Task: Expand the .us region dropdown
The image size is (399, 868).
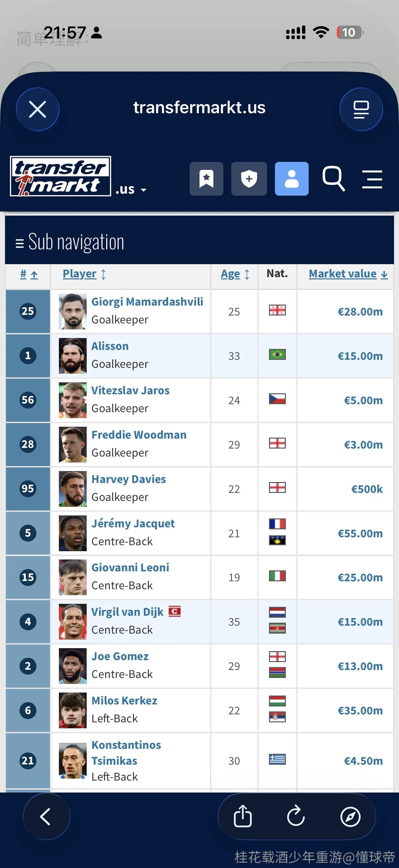Action: click(x=131, y=189)
